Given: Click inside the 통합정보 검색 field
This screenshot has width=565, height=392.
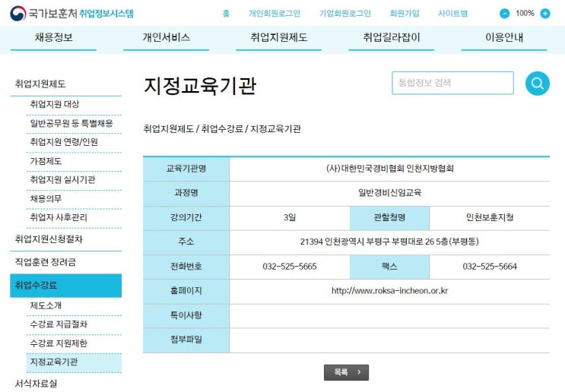Looking at the screenshot, I should (x=452, y=83).
